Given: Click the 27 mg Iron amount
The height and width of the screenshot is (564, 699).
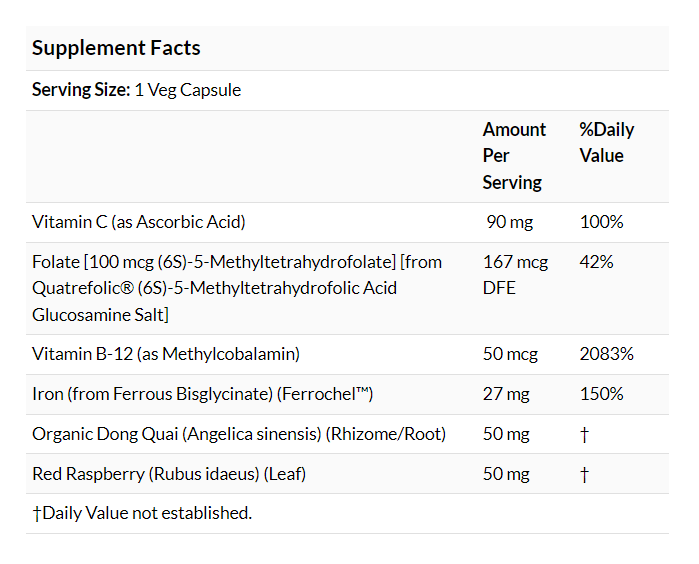Looking at the screenshot, I should [506, 394].
